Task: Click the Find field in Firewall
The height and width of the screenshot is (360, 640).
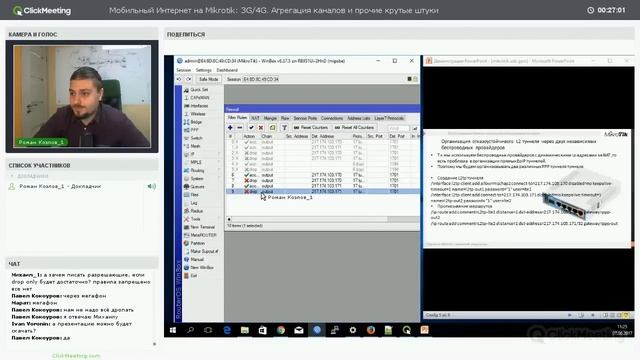Action: pyautogui.click(x=398, y=128)
